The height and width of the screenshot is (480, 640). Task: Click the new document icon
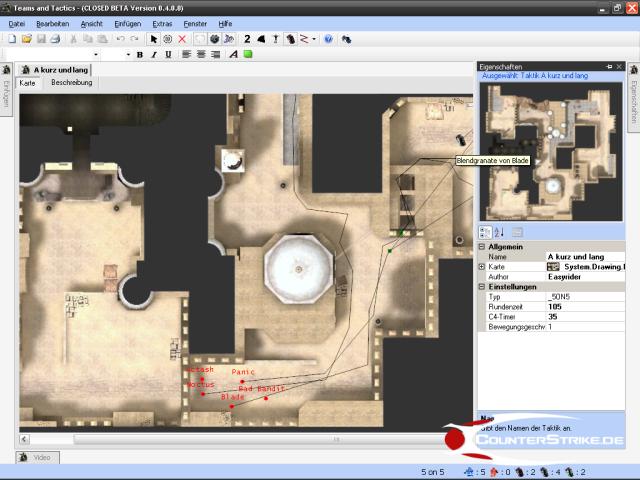click(12, 39)
